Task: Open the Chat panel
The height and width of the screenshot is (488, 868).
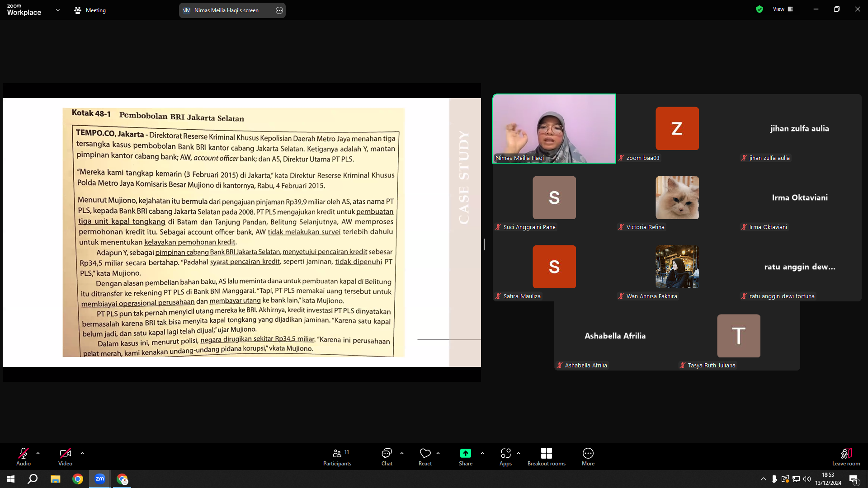Action: pos(387,457)
